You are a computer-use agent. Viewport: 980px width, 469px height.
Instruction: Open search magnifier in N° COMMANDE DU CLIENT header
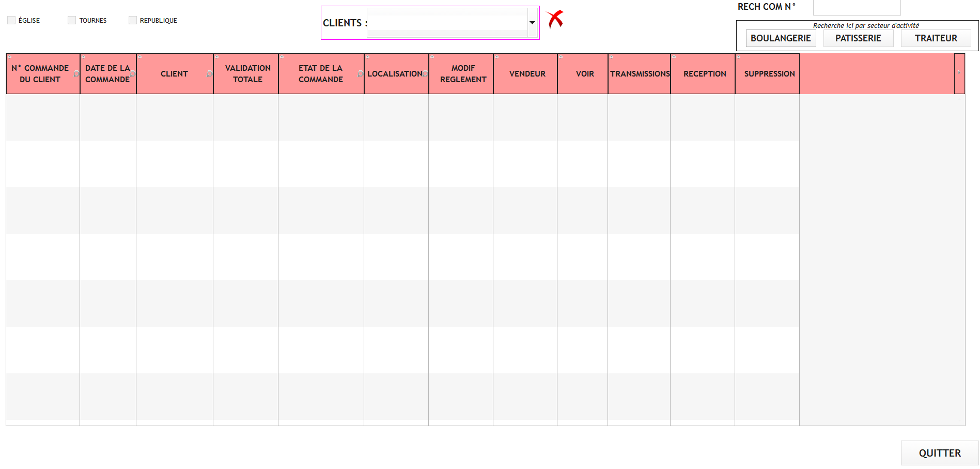pos(76,74)
